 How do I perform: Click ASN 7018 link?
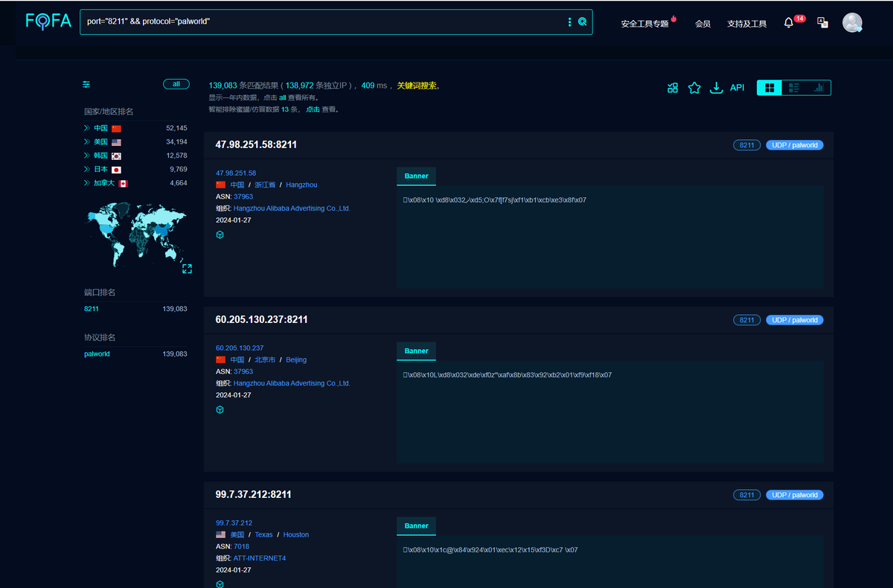click(242, 546)
